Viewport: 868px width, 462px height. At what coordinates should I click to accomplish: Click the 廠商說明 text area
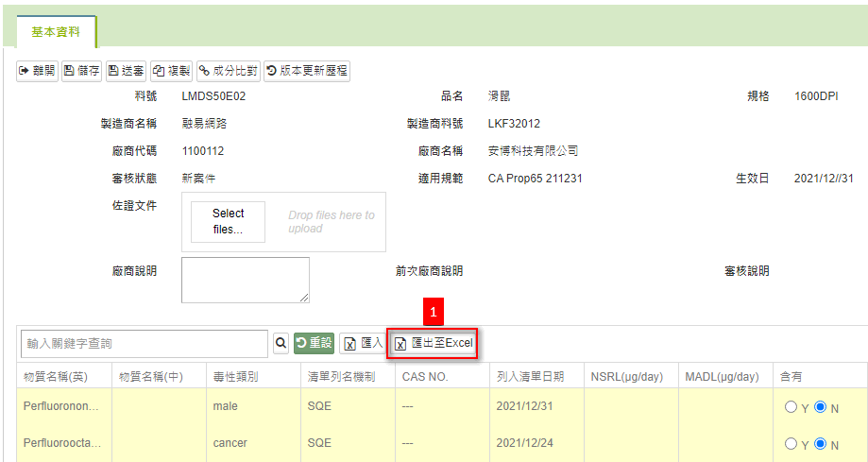245,280
